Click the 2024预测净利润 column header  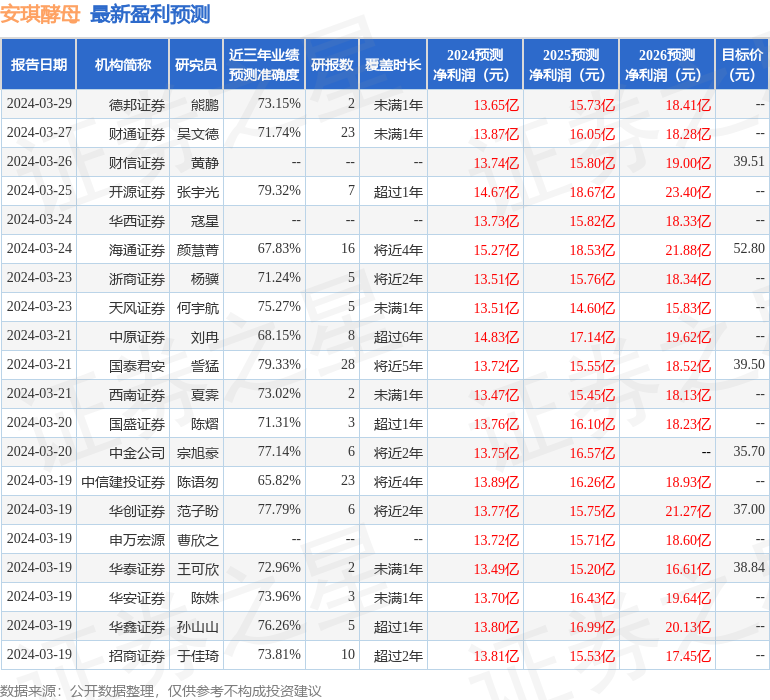click(x=475, y=65)
